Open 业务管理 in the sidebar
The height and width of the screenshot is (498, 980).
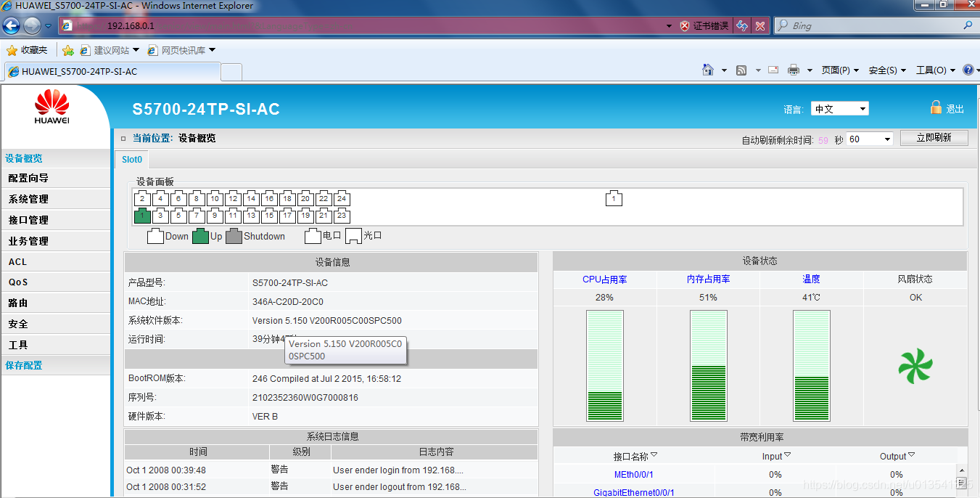point(56,241)
